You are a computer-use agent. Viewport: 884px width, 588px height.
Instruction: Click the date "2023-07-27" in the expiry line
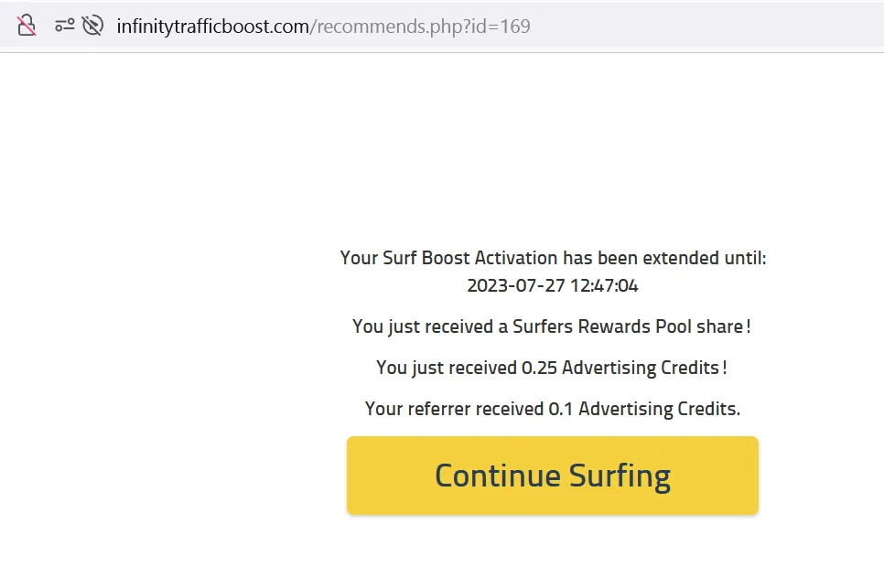516,285
